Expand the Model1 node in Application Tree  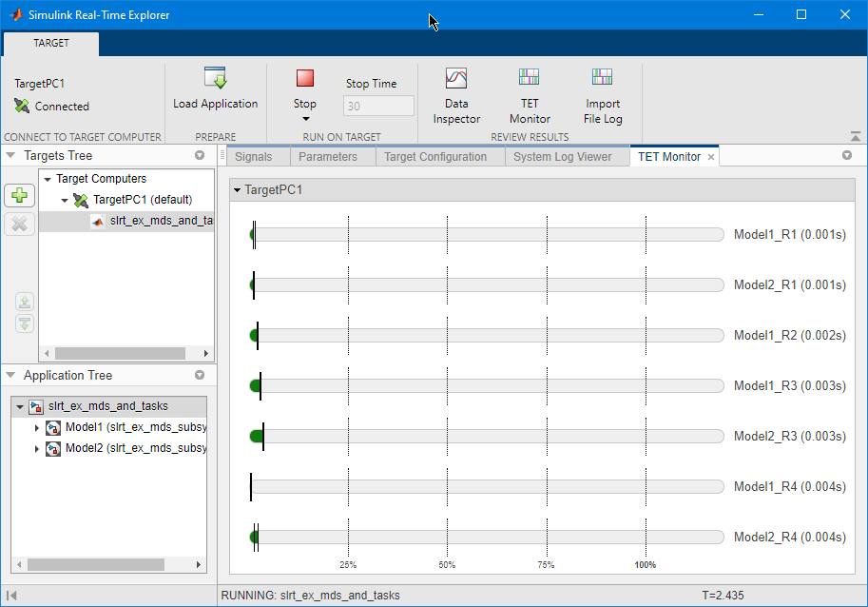coord(36,427)
